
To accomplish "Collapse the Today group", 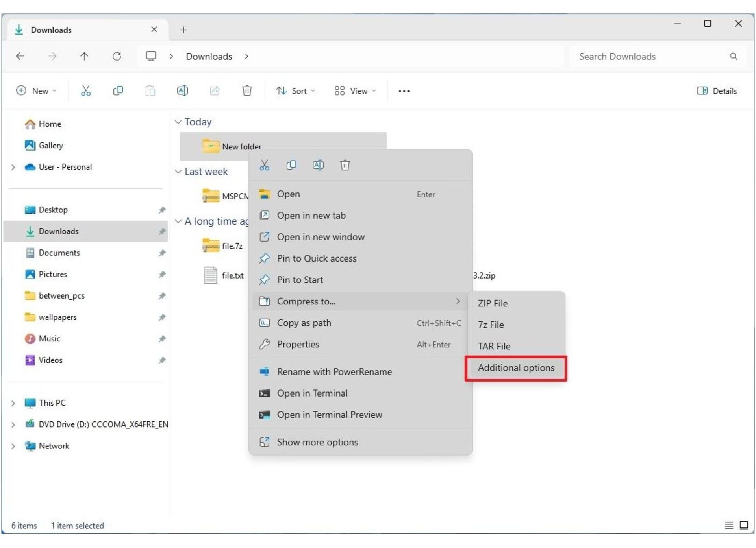I will pos(178,122).
